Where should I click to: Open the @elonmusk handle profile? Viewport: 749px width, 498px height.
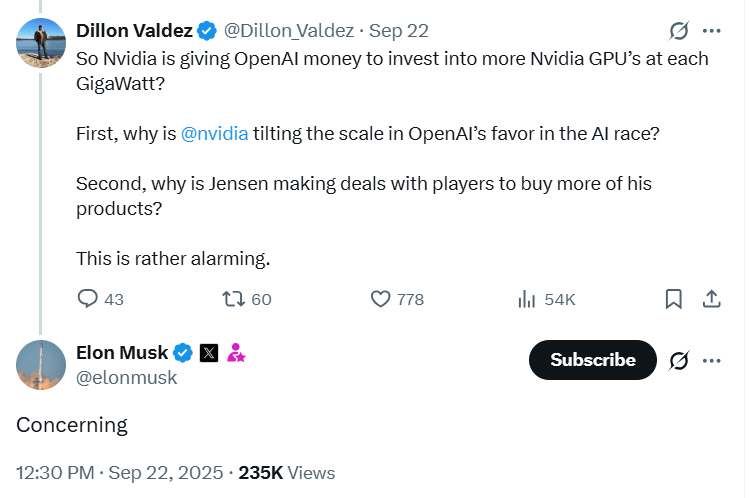point(127,377)
